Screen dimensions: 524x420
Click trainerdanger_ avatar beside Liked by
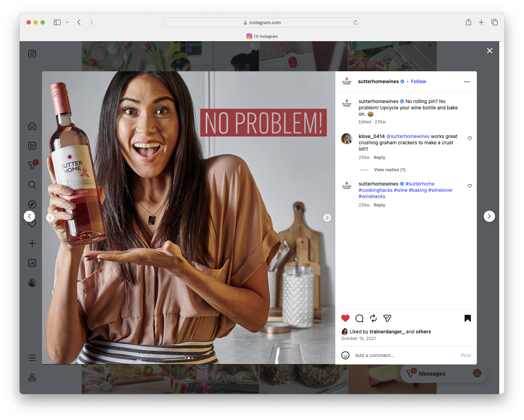pyautogui.click(x=345, y=332)
